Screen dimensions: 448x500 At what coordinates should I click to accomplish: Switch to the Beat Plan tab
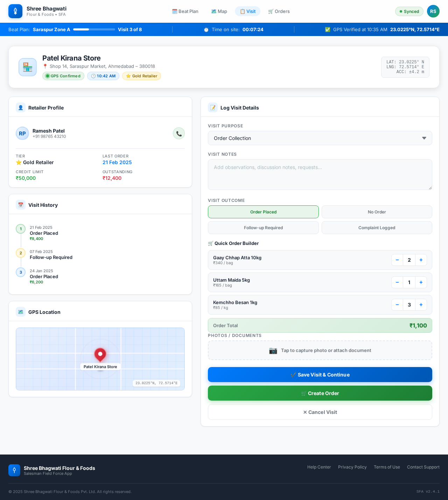(x=185, y=11)
